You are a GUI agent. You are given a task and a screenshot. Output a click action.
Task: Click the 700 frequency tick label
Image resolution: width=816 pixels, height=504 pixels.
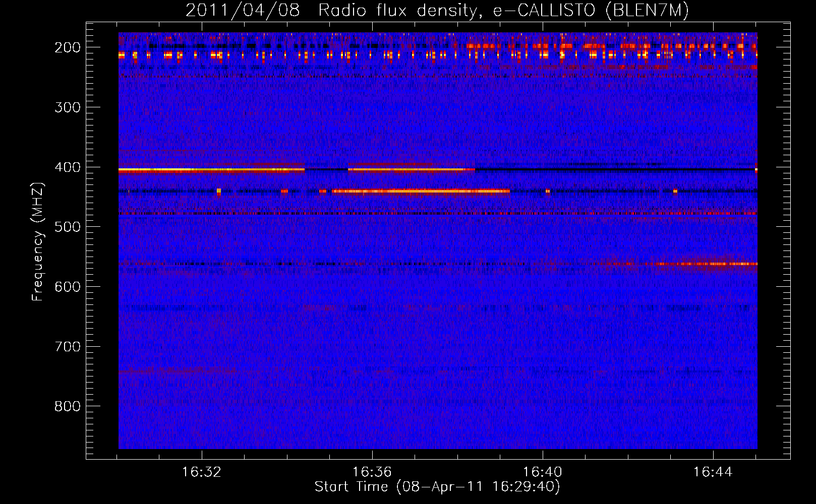point(67,347)
